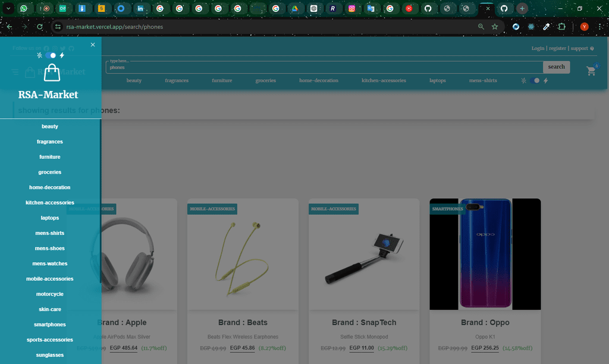Bookmark this page with the star icon

point(494,27)
